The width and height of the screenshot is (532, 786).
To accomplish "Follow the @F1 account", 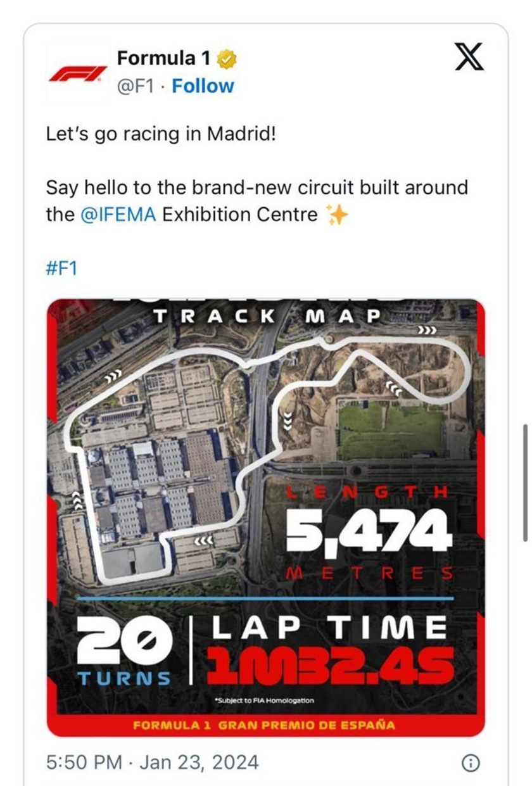I will pyautogui.click(x=203, y=86).
